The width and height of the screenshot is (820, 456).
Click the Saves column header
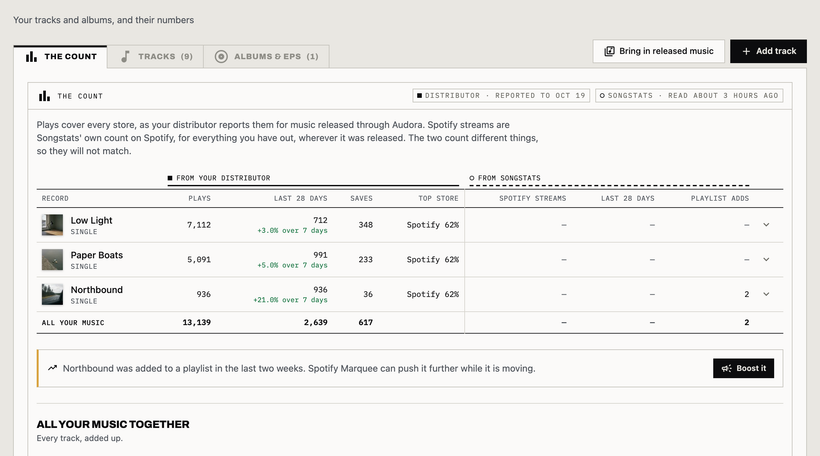click(x=361, y=199)
